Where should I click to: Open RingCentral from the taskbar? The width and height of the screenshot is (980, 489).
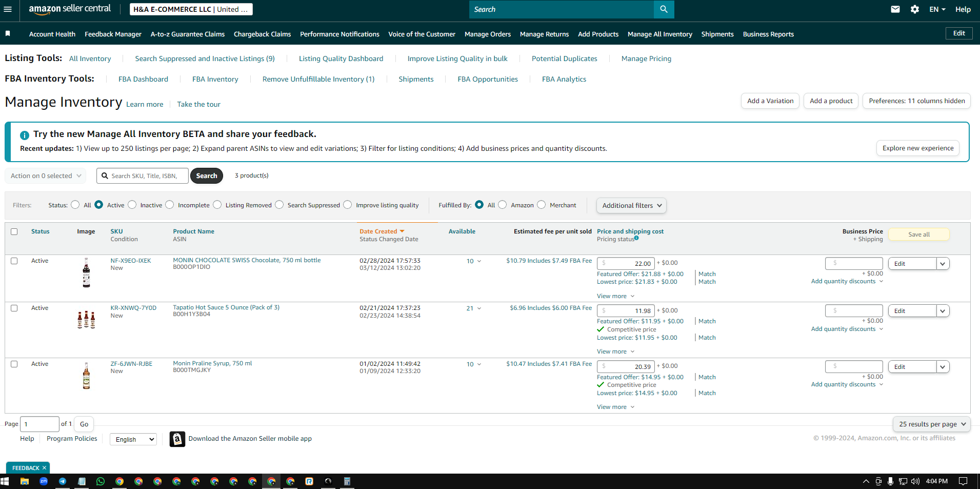pos(309,481)
